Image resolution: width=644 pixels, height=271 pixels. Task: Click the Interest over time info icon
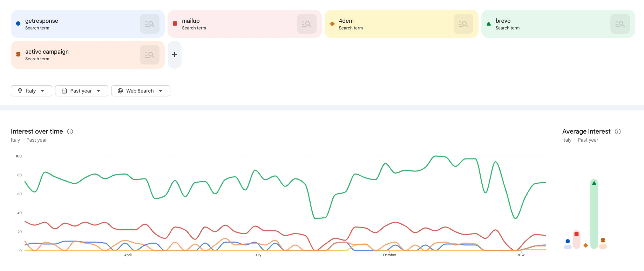(70, 131)
